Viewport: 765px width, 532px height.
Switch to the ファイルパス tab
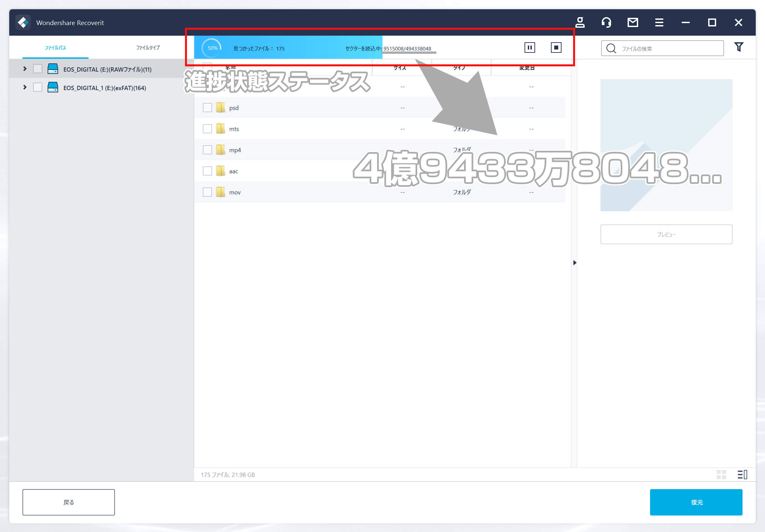pos(55,48)
